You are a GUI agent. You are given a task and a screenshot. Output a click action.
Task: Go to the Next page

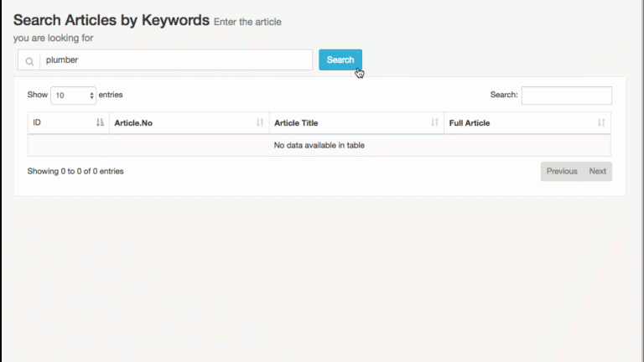pos(597,171)
